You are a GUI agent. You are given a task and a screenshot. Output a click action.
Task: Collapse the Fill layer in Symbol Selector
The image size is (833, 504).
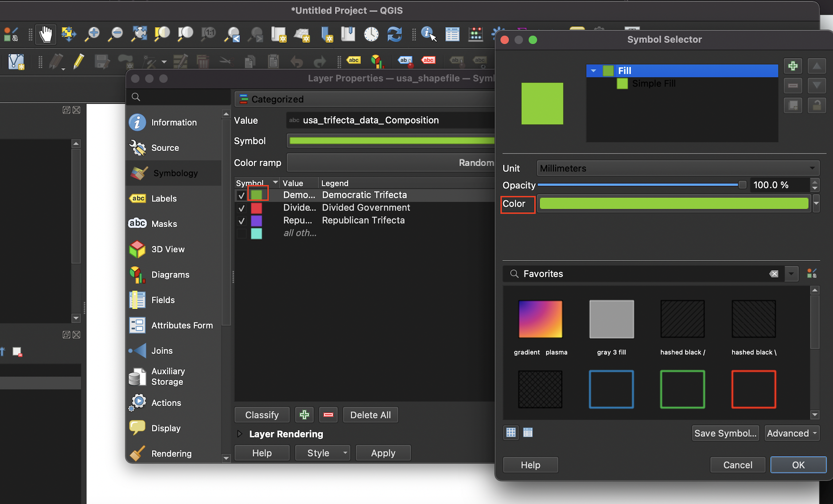(x=594, y=70)
